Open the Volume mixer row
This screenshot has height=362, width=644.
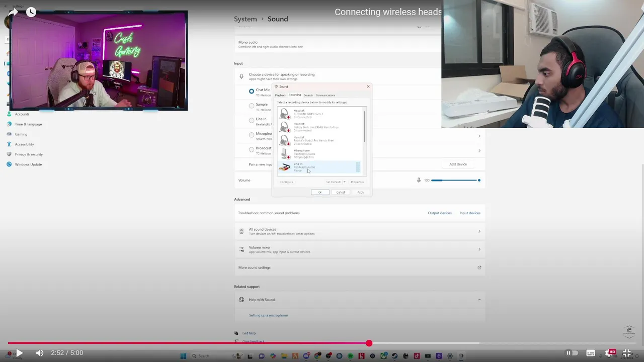click(359, 249)
